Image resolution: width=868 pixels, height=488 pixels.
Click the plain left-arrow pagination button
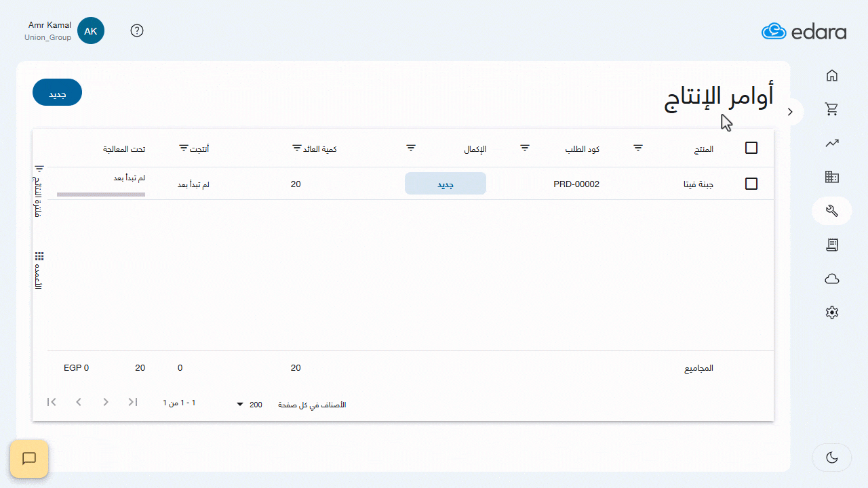tap(79, 402)
